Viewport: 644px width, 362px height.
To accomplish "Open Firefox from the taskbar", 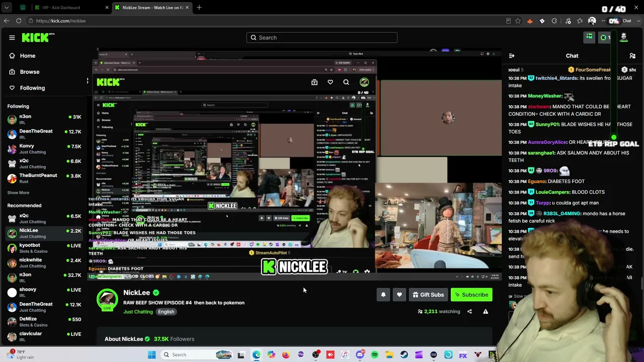I will tap(286, 355).
